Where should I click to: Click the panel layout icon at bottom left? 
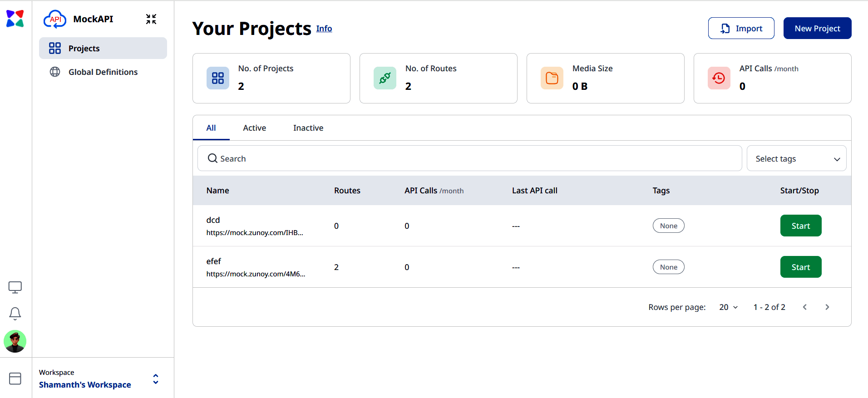click(15, 378)
